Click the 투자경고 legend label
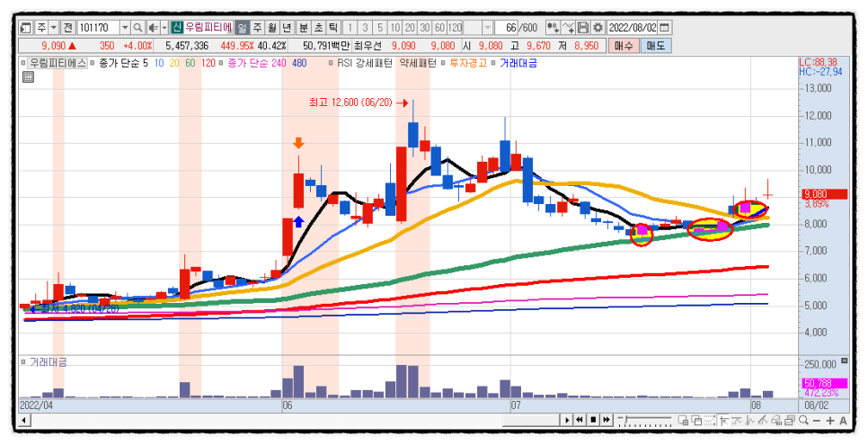This screenshot has width=868, height=445. [x=468, y=63]
